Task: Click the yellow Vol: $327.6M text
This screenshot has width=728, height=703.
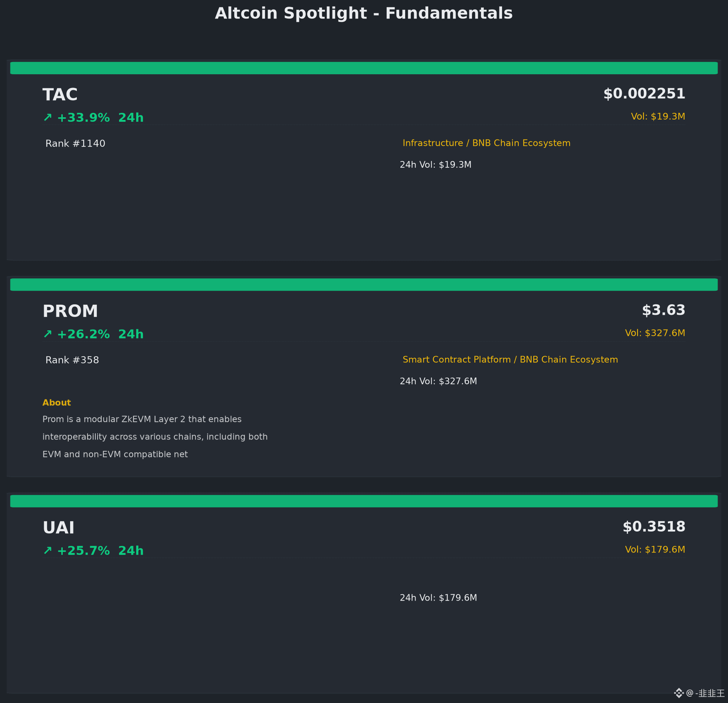Action: pyautogui.click(x=655, y=333)
